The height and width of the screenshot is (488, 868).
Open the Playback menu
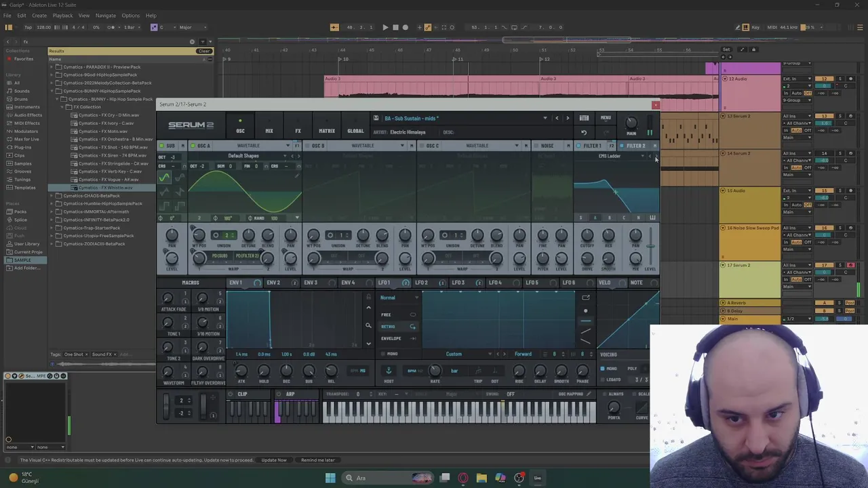(62, 16)
